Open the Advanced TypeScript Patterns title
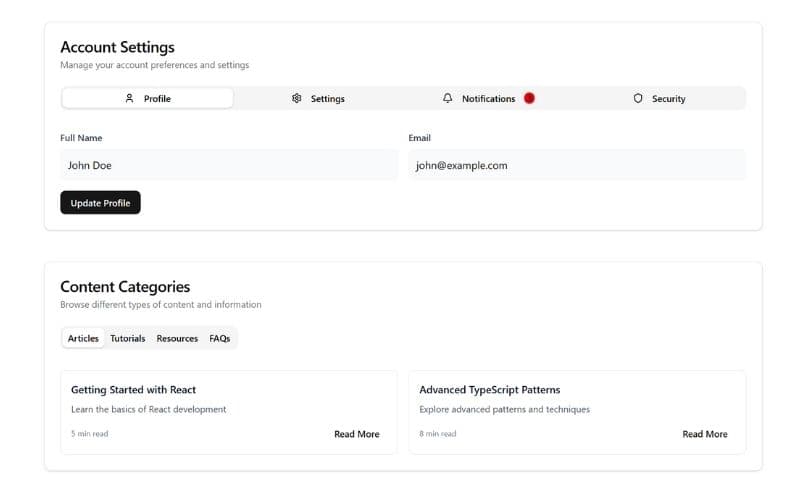 (x=489, y=390)
